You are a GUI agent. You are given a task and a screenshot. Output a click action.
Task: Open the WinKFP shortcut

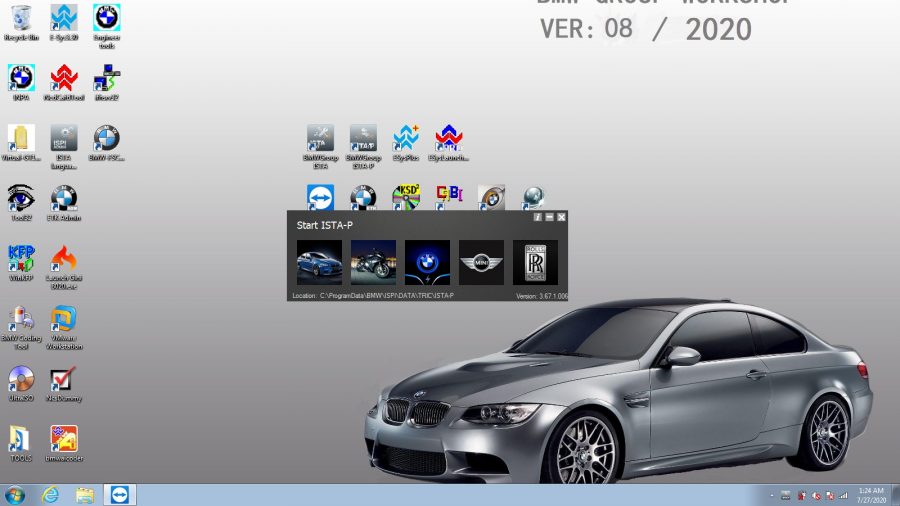21,263
